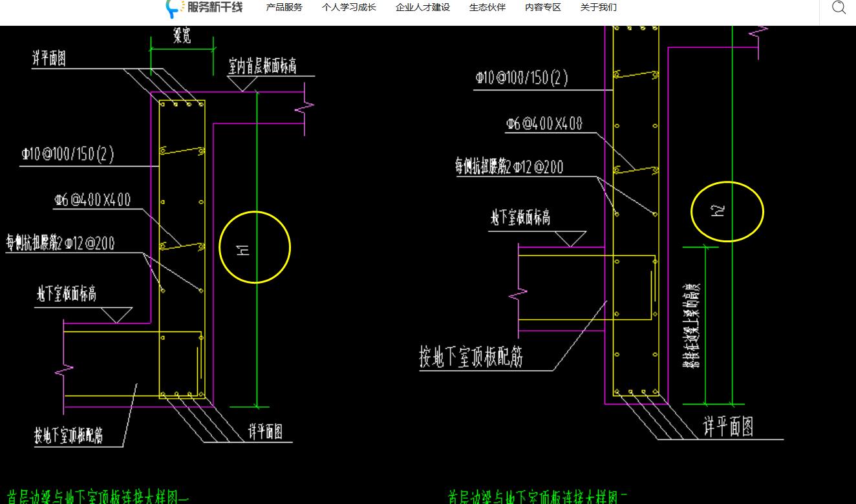Open the 个人学习成长 menu
Image resolution: width=856 pixels, height=504 pixels.
349,8
